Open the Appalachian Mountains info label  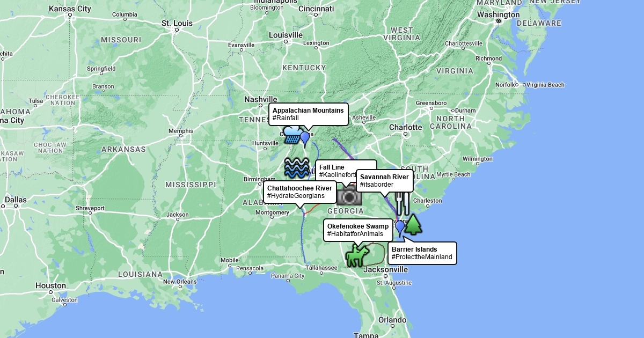[x=308, y=114]
